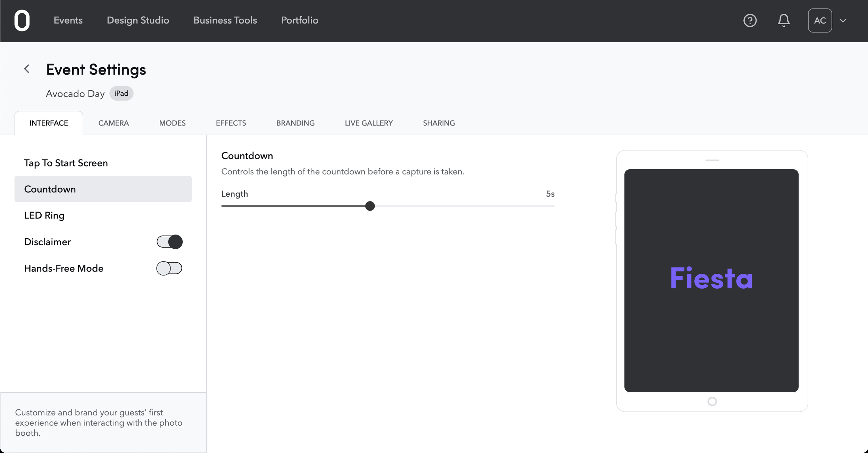
Task: Switch to the LIVE GALLERY tab
Action: coord(369,123)
